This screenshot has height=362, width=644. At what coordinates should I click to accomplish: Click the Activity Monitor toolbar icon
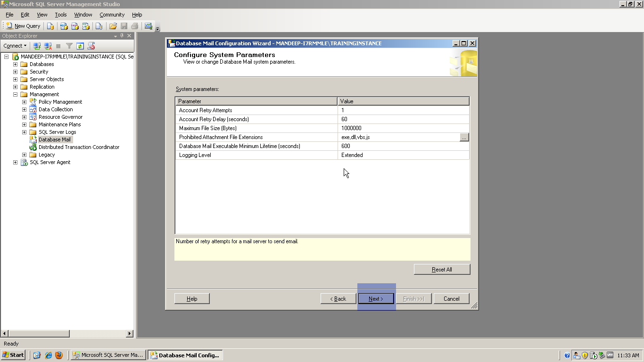point(149,26)
